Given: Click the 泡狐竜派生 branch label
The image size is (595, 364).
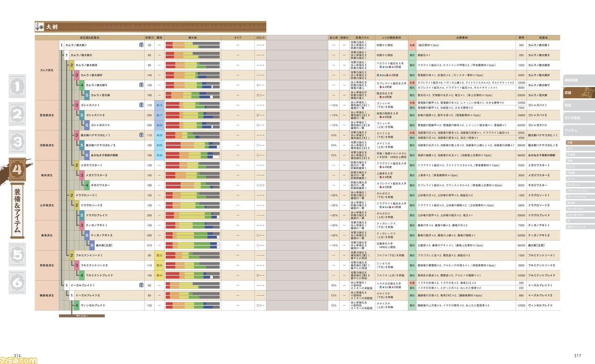Looking at the screenshot, I should point(46,145).
